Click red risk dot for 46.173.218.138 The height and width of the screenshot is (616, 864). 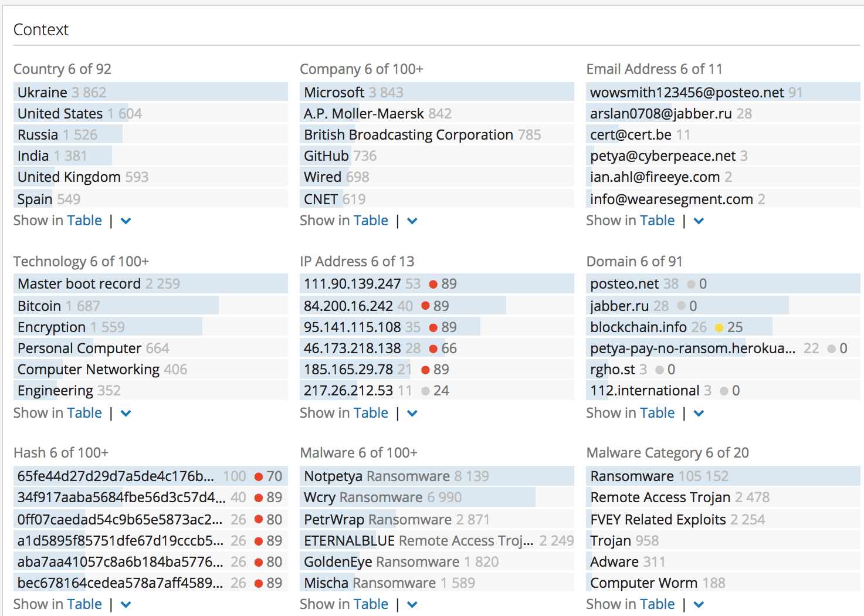pyautogui.click(x=433, y=348)
